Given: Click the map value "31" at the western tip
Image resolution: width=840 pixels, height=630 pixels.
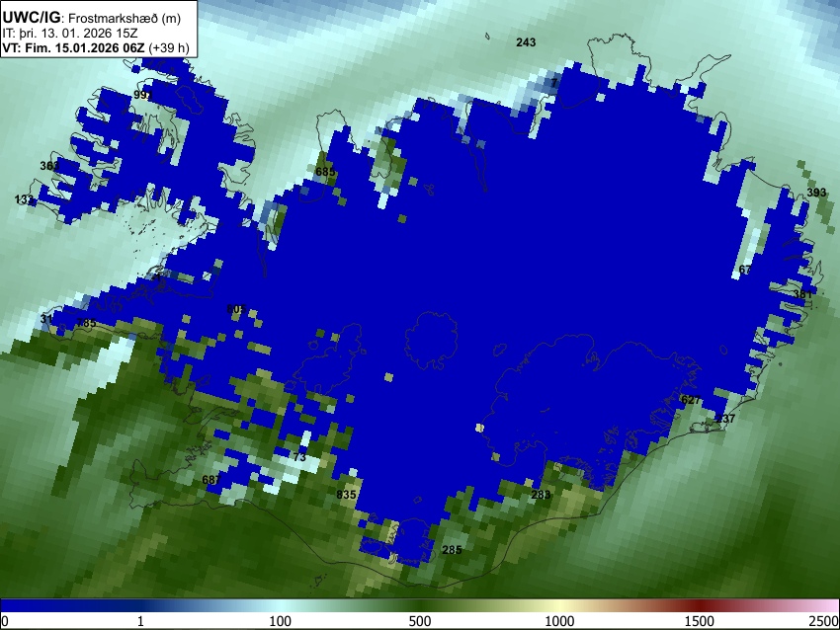Looking at the screenshot, I should [x=46, y=319].
